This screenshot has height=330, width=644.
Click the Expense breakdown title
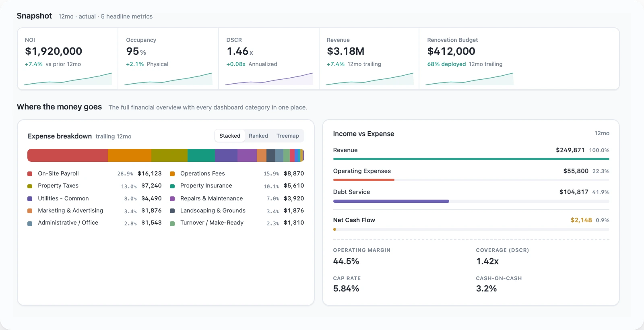coord(60,136)
